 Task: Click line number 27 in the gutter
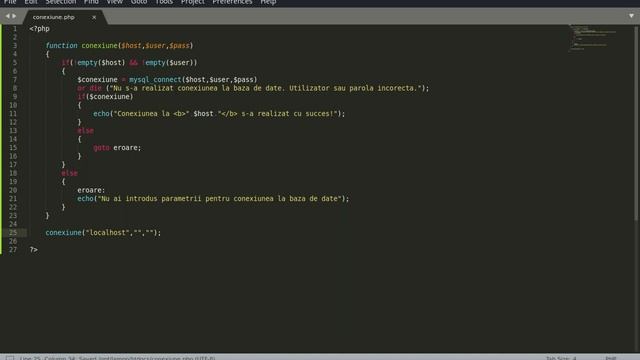13,249
